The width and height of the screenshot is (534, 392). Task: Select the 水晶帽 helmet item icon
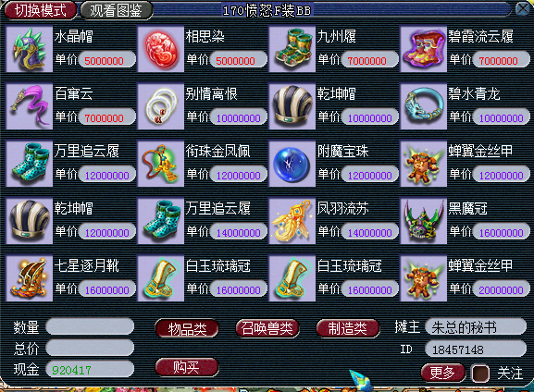(x=30, y=49)
